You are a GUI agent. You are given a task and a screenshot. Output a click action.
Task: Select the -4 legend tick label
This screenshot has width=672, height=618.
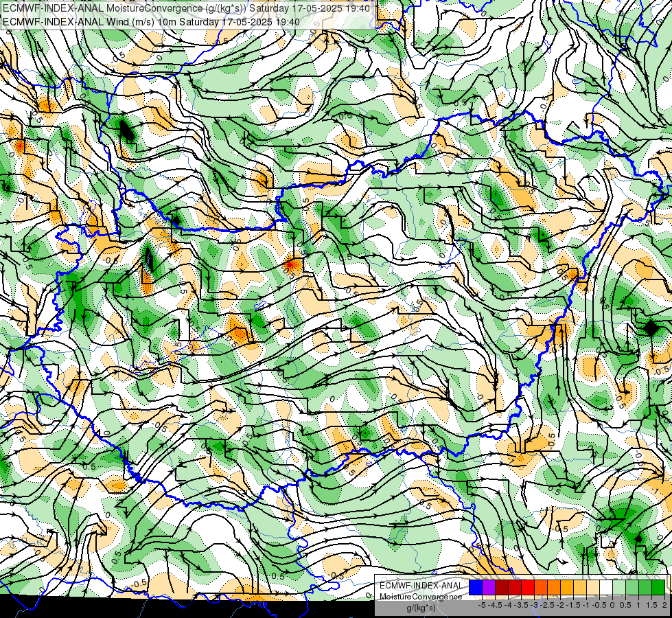508,605
